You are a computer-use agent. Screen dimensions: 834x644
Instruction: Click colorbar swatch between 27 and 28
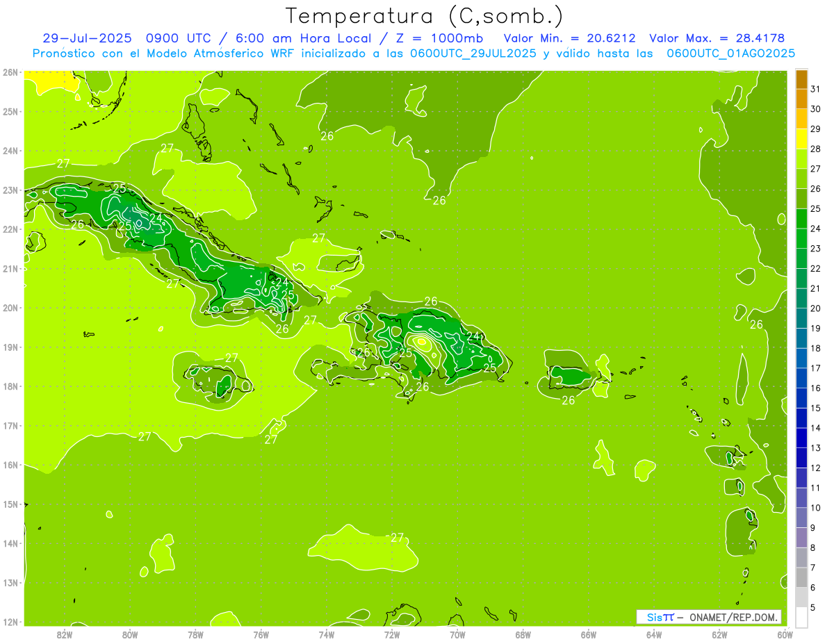click(x=801, y=159)
